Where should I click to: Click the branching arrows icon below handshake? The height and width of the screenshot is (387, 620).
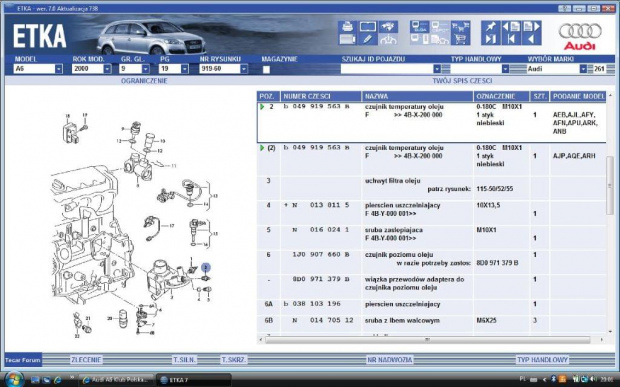[388, 39]
